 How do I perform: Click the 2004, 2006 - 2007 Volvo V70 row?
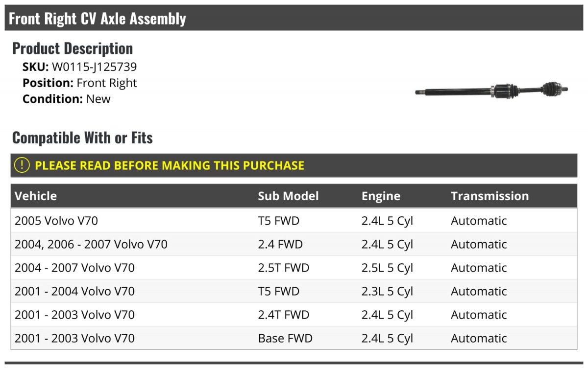pos(294,244)
